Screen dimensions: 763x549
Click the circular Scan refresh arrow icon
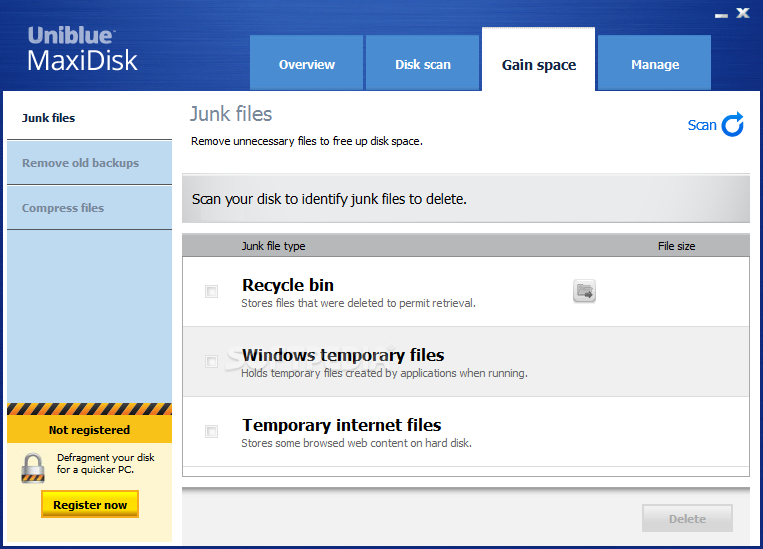click(x=732, y=125)
